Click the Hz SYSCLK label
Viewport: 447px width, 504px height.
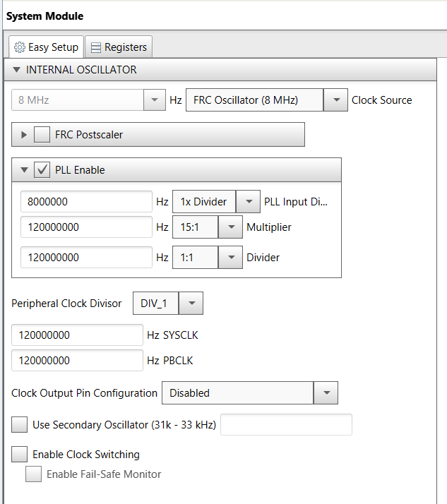[173, 335]
